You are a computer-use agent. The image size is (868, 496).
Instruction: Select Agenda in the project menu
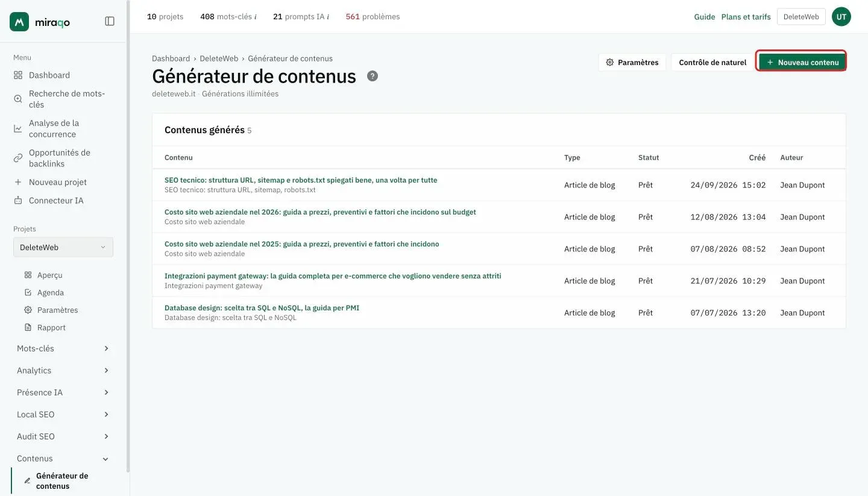(51, 292)
